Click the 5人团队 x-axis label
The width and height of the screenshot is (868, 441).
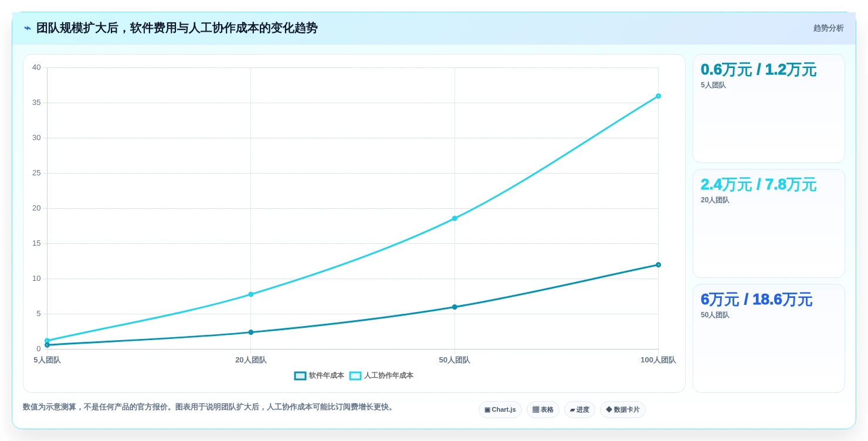tap(47, 360)
